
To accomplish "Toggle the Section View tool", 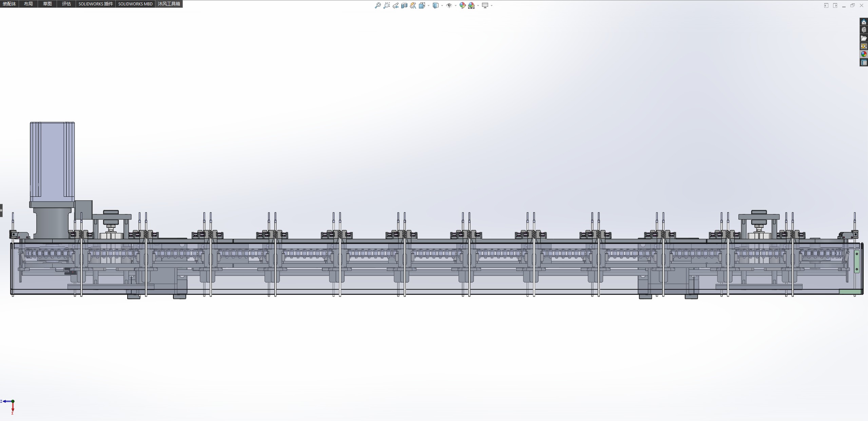I will point(404,5).
